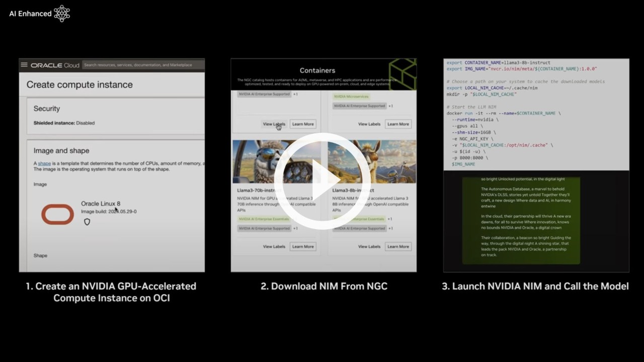Open View Labels for Llama3-70b-instruct

click(x=274, y=246)
